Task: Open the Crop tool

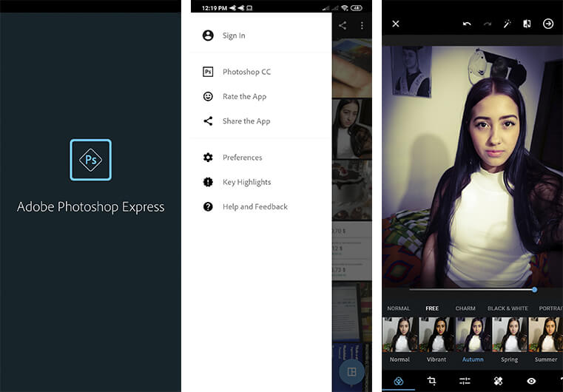Action: (x=431, y=381)
